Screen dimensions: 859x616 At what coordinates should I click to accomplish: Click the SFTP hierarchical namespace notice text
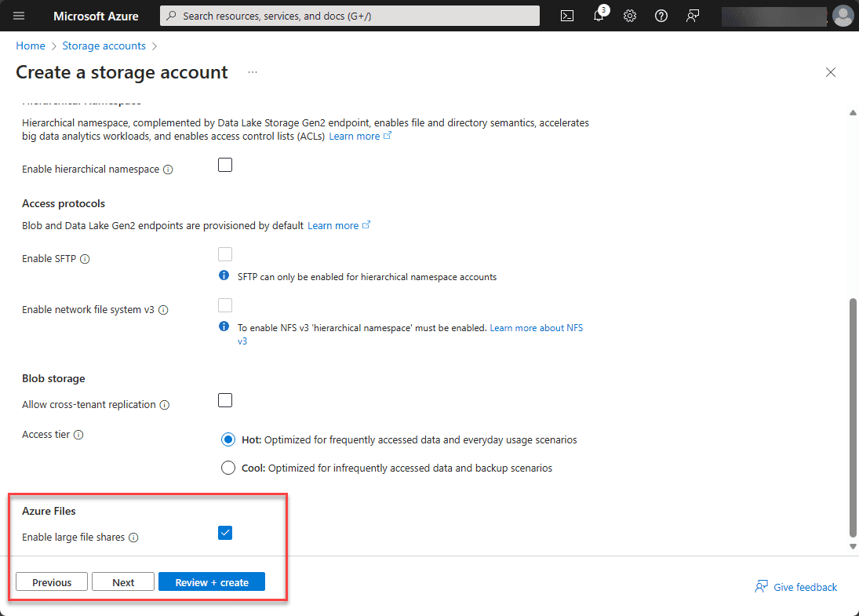(367, 277)
